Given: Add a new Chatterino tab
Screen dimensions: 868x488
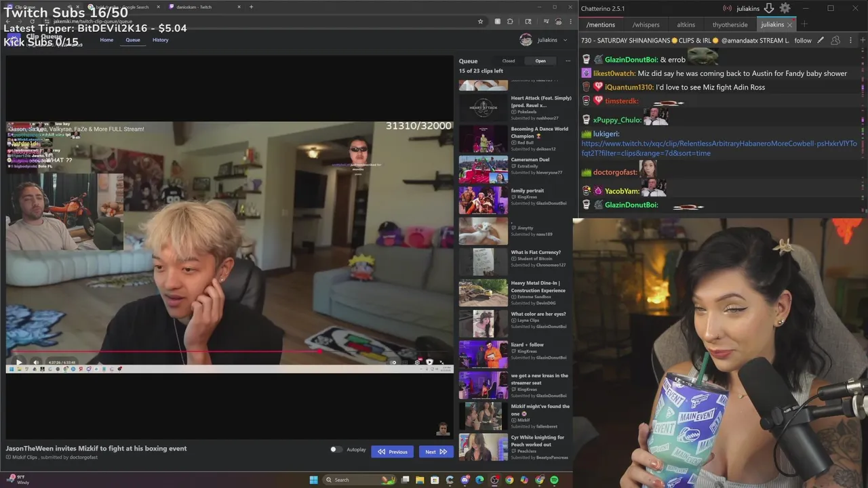Looking at the screenshot, I should click(804, 24).
